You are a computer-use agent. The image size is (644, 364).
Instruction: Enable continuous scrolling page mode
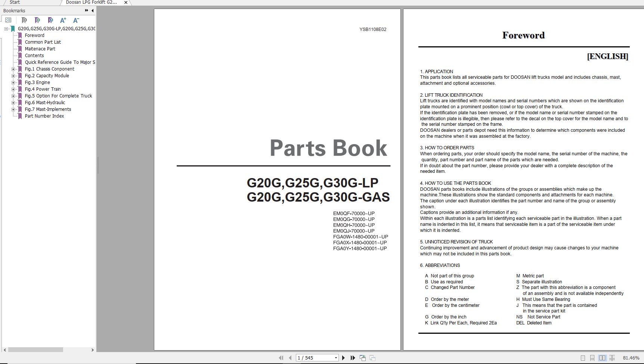coord(592,358)
